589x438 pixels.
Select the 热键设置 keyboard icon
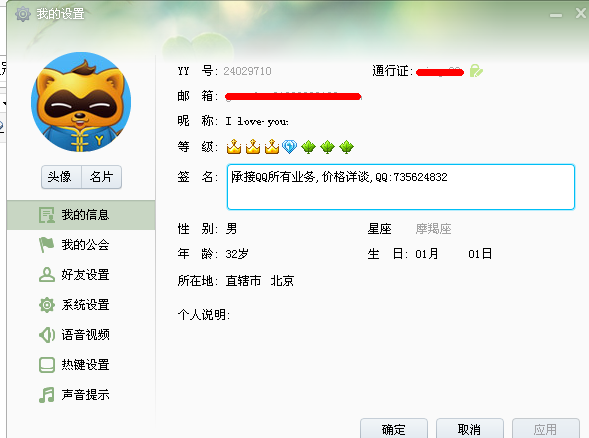coord(47,365)
